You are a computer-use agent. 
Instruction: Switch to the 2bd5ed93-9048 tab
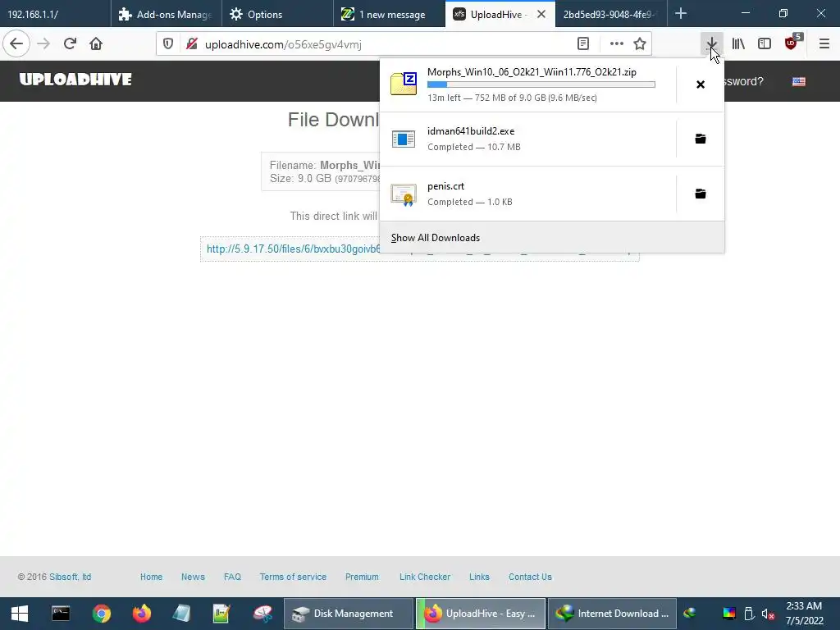coord(610,14)
